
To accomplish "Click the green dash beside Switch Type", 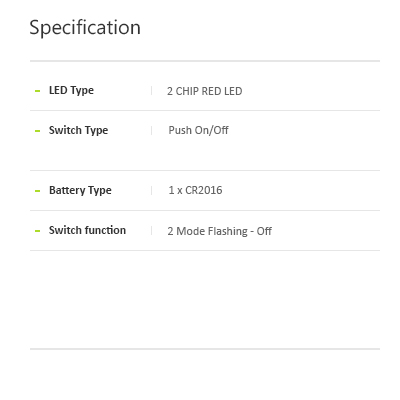I will coord(38,131).
